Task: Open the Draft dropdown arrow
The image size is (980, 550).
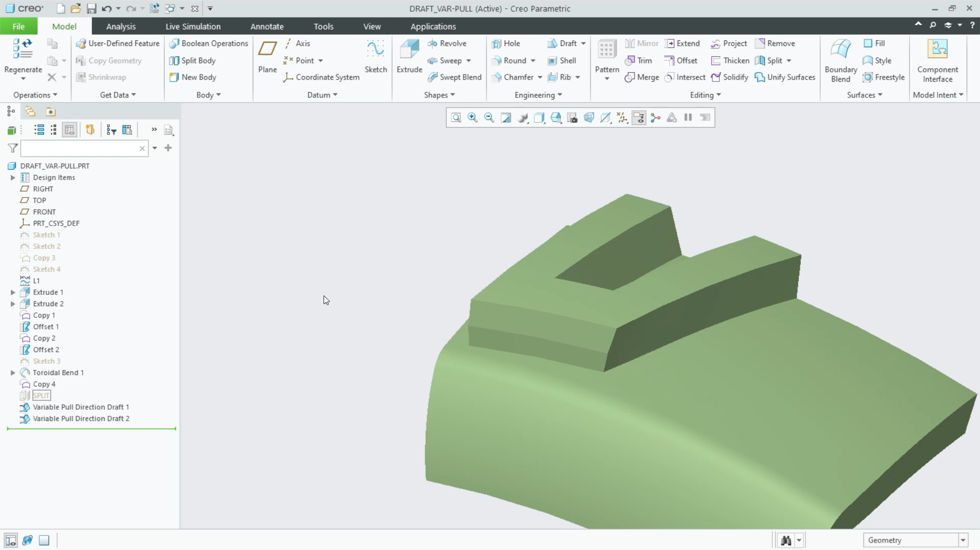Action: click(583, 43)
